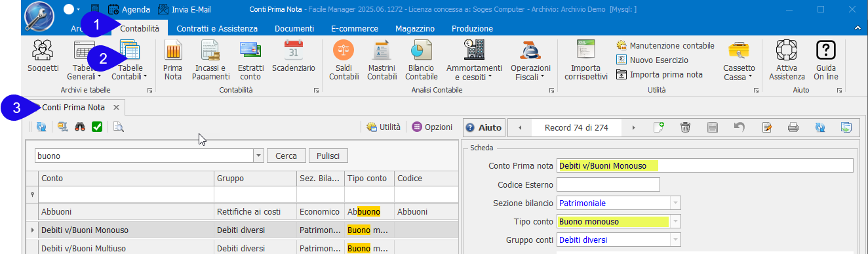
Task: Edit the current record (pencil note icon)
Action: [766, 127]
